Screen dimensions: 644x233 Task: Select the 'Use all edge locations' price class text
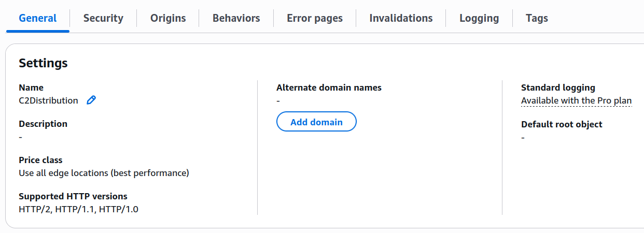click(x=104, y=173)
